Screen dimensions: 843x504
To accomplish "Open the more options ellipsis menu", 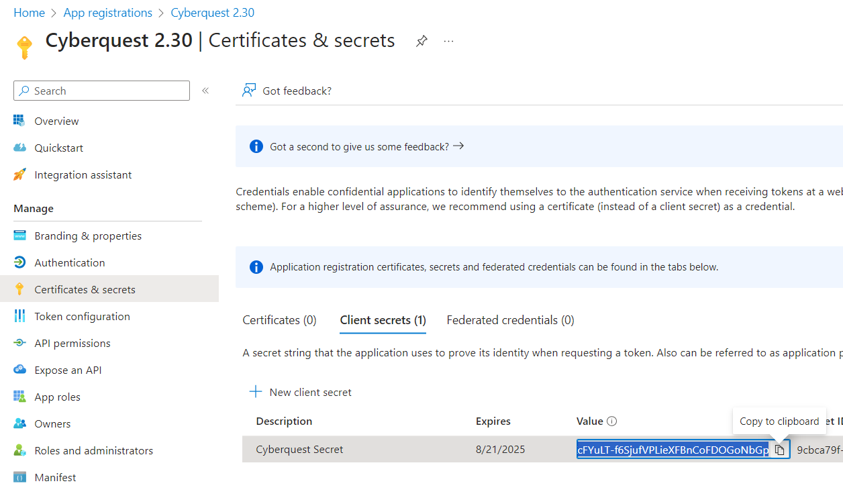I will click(449, 41).
